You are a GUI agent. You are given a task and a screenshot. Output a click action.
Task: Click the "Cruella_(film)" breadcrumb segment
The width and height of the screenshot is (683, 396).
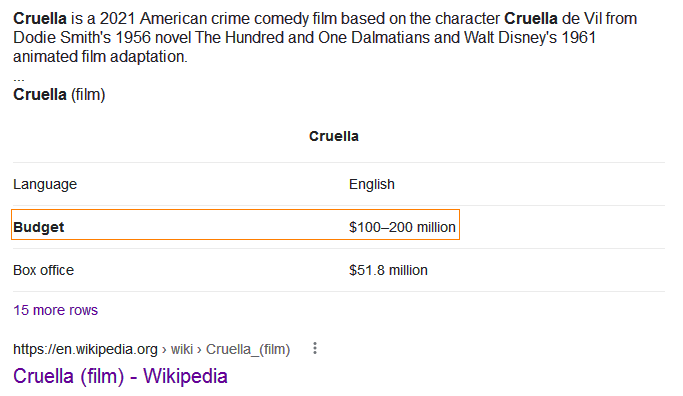tap(248, 349)
